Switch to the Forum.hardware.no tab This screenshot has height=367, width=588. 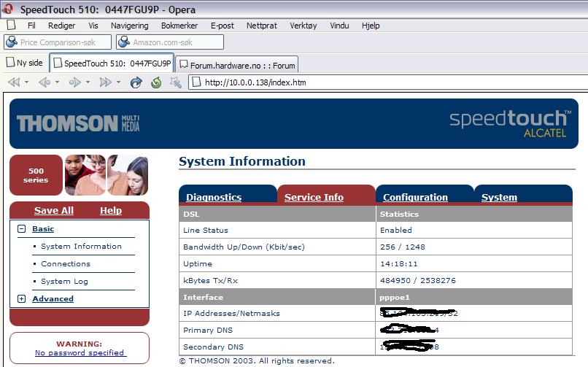(237, 64)
